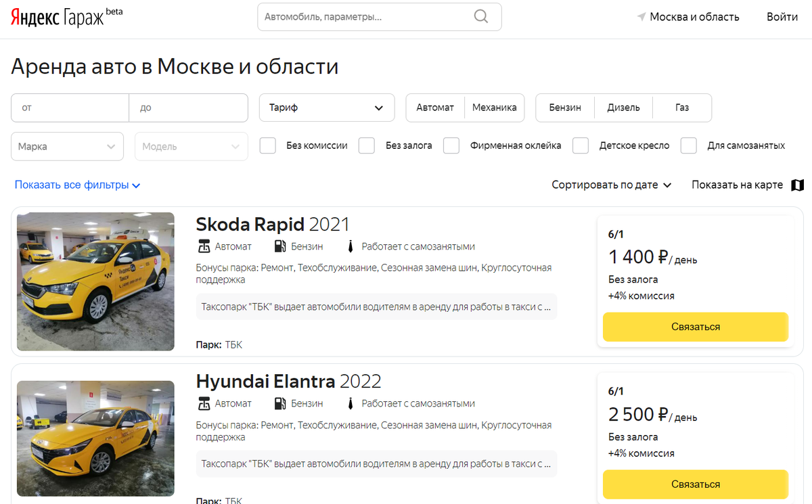Screen dimensions: 812x504
Task: Click tie icon in Skoda Rapid listing
Action: [x=351, y=246]
